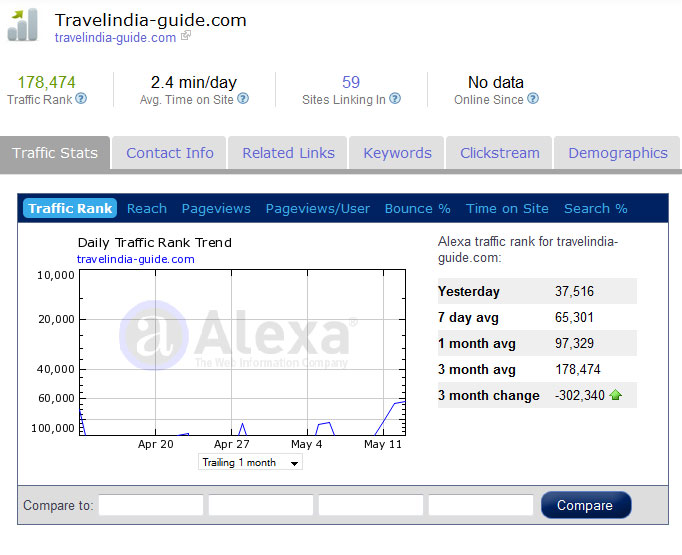Click the Apr 27 axis label
Screen dimensions: 682x555
click(231, 444)
